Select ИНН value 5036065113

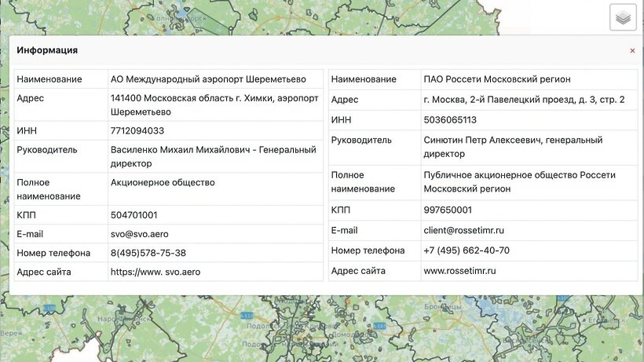[x=529, y=120]
